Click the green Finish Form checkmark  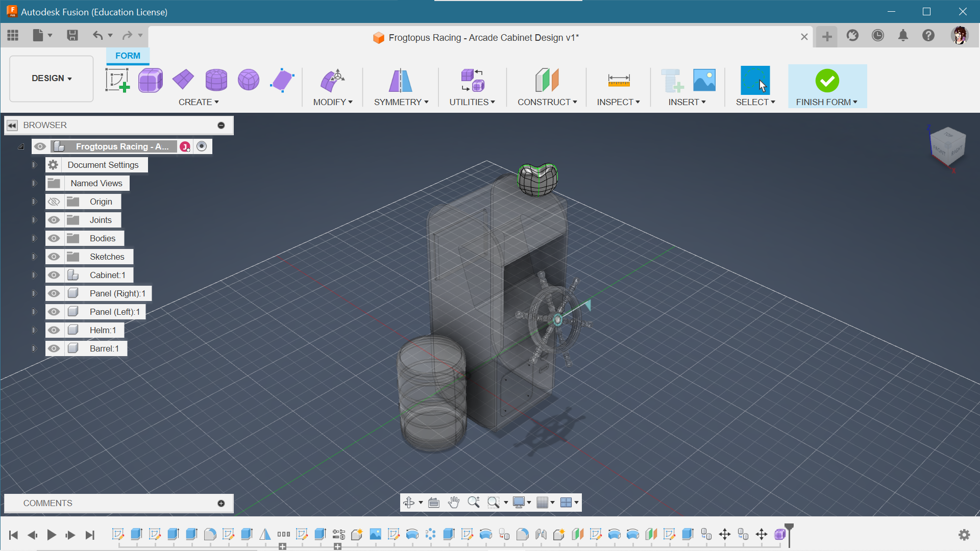(x=827, y=81)
